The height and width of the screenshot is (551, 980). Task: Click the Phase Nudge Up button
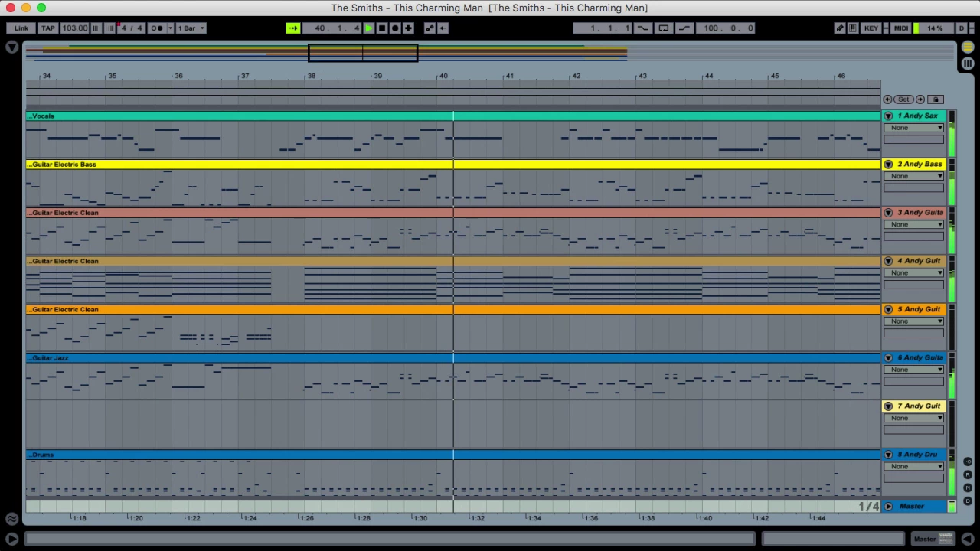pyautogui.click(x=109, y=28)
